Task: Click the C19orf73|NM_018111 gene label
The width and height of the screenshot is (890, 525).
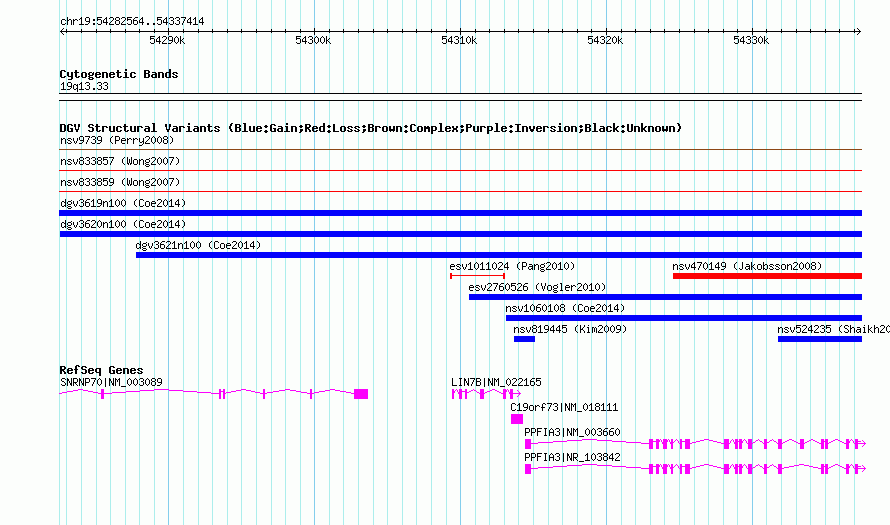Action: (x=564, y=407)
